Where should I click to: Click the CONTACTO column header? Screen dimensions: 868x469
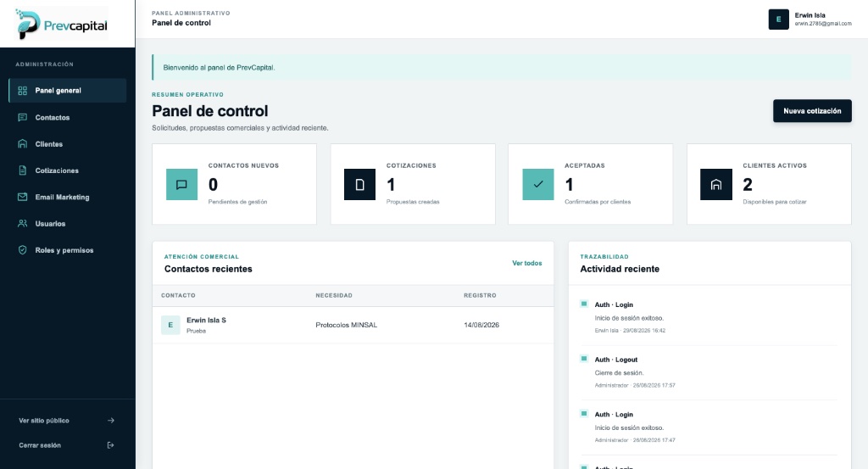(x=178, y=295)
